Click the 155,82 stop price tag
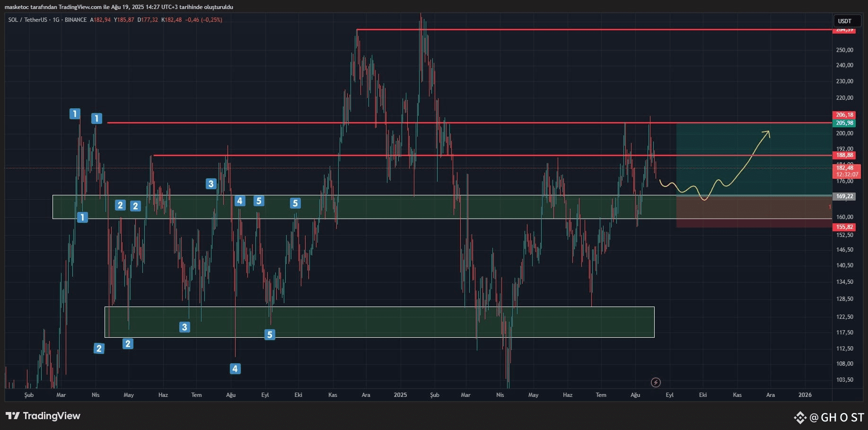This screenshot has height=430, width=868. tap(844, 227)
